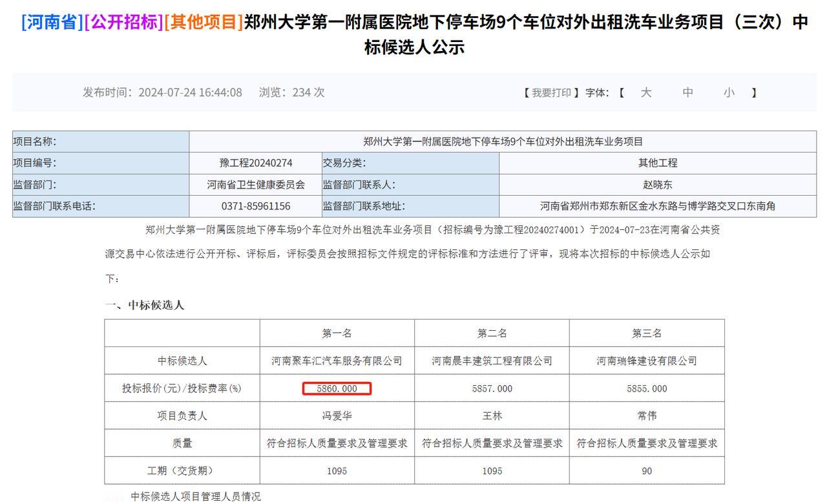The width and height of the screenshot is (827, 504).
Task: Click the duration value 90
Action: coord(647,471)
